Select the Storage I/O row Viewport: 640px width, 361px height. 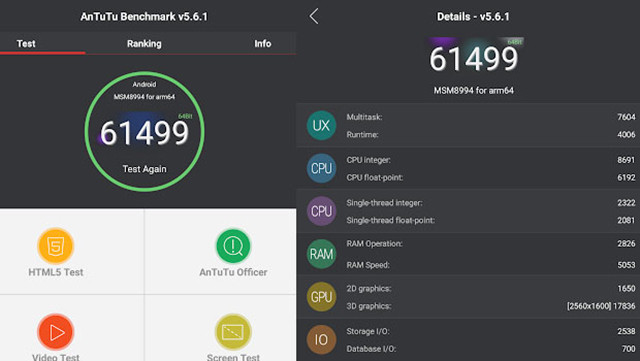coord(491,331)
